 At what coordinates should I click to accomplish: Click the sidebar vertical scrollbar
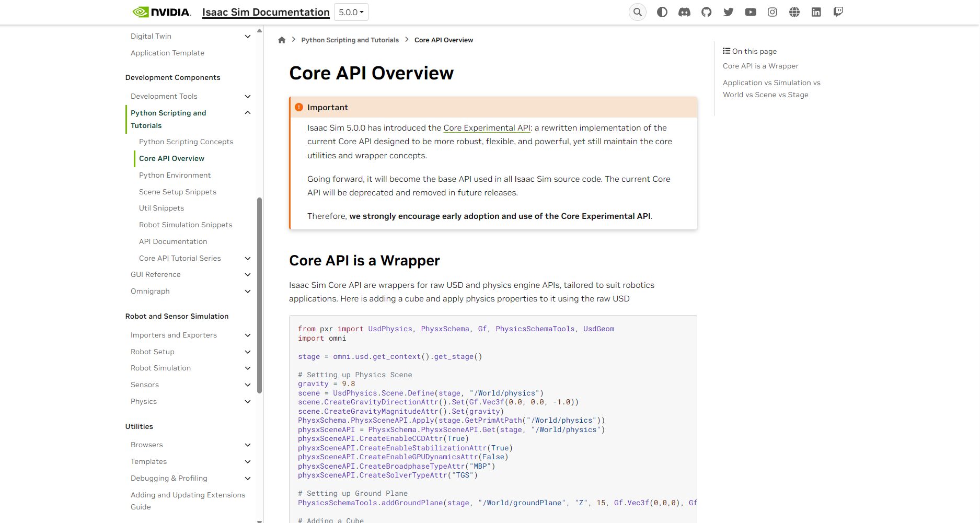coord(259,295)
